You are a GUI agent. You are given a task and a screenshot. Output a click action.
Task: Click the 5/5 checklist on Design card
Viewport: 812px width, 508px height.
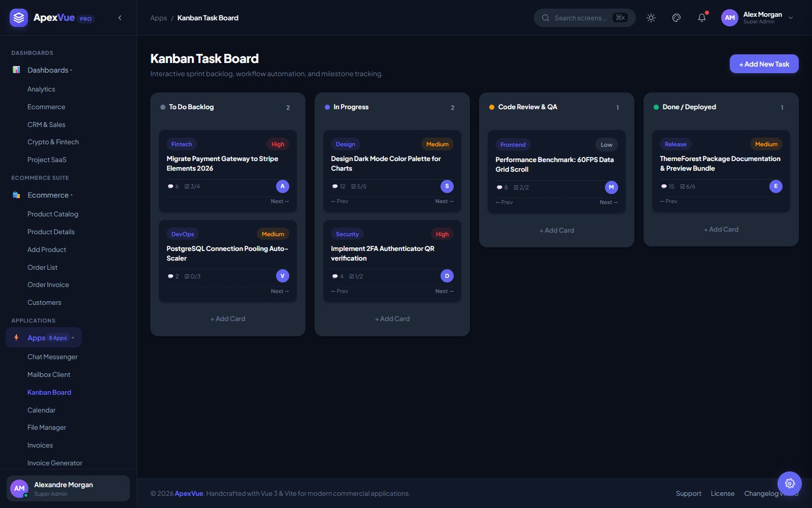tap(359, 186)
